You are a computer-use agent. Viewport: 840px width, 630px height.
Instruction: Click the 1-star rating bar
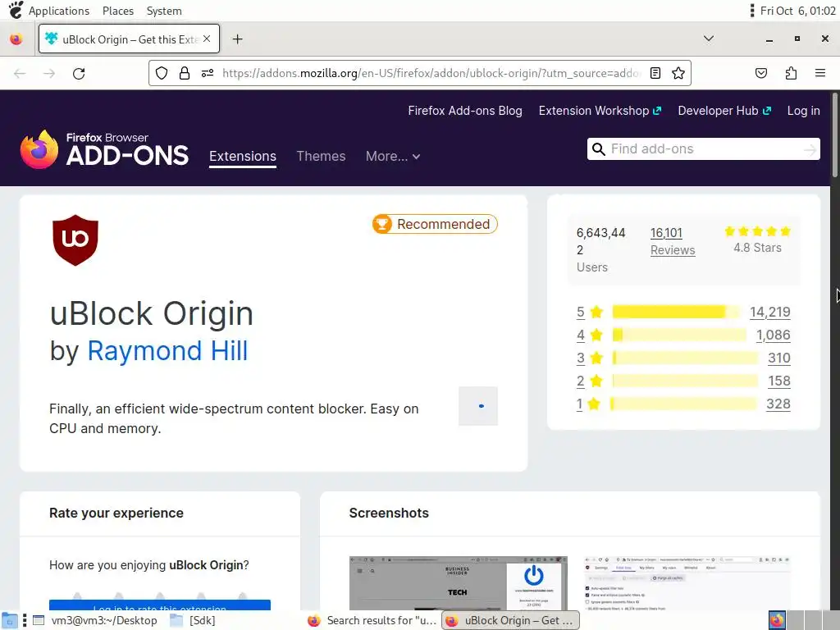coord(683,404)
